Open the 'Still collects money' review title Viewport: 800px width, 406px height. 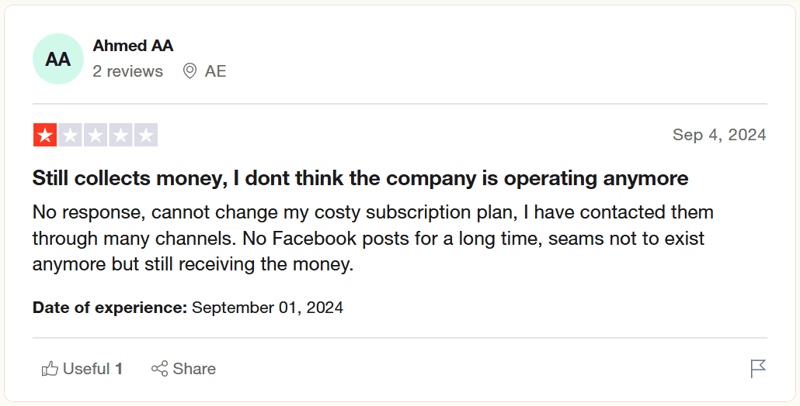360,179
